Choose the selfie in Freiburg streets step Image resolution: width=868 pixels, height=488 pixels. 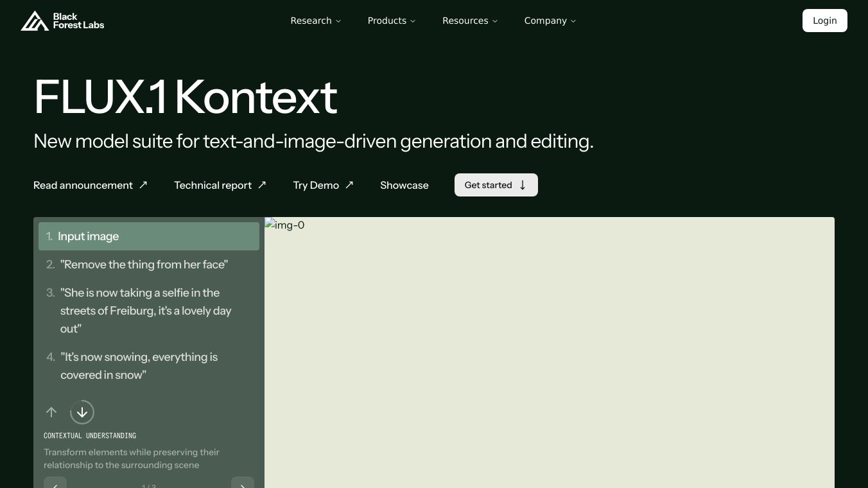pos(149,311)
